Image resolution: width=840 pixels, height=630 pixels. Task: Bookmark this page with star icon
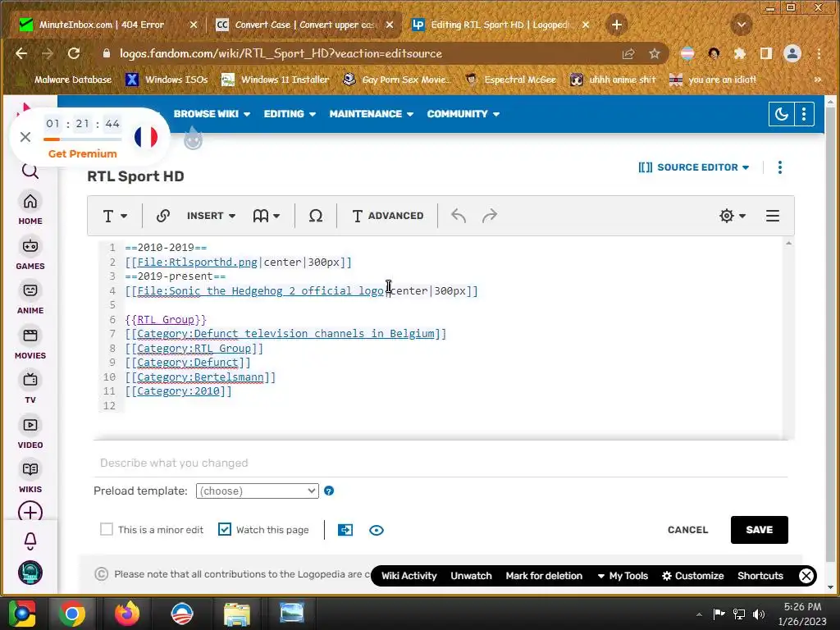(x=654, y=53)
